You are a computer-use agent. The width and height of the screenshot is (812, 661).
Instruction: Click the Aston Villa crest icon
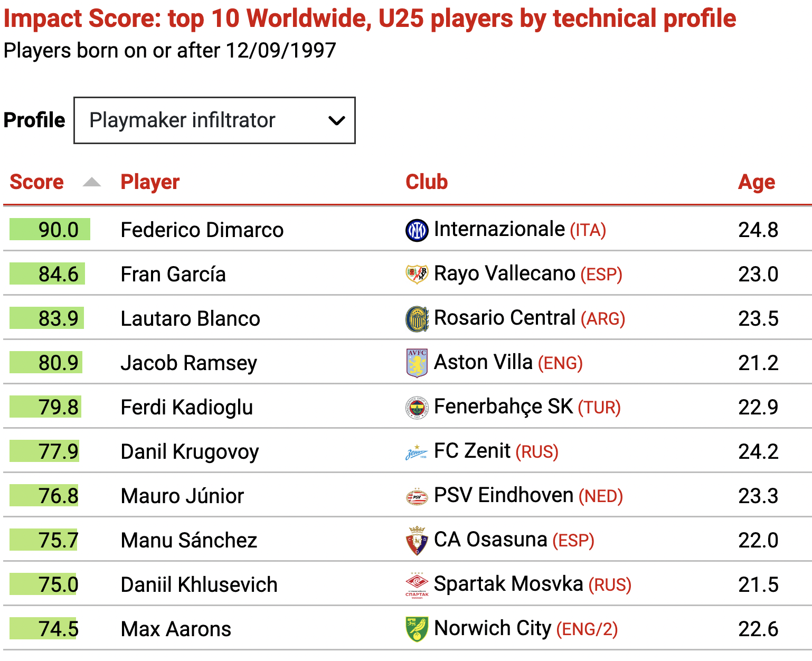click(x=417, y=363)
